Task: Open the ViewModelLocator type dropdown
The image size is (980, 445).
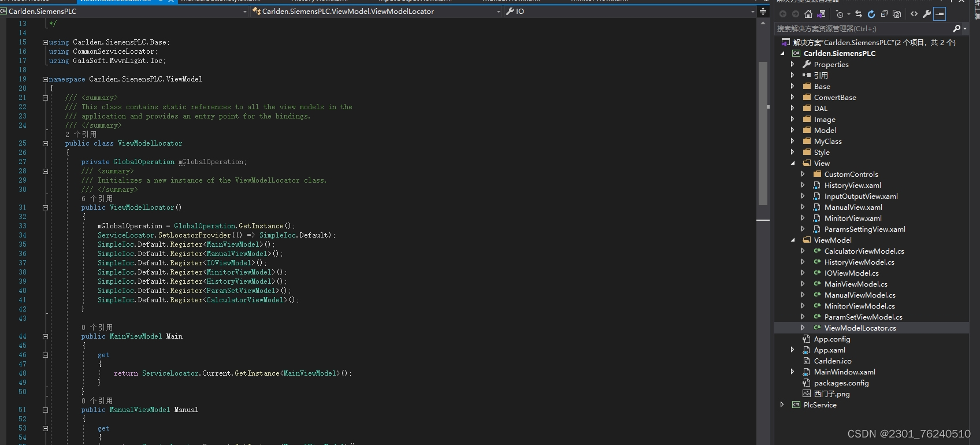Action: click(x=499, y=12)
